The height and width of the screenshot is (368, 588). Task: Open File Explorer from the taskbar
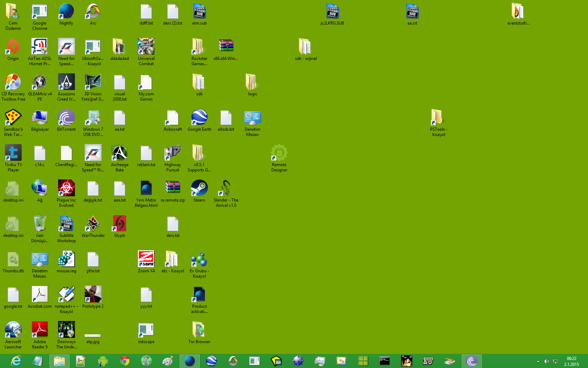(x=59, y=361)
